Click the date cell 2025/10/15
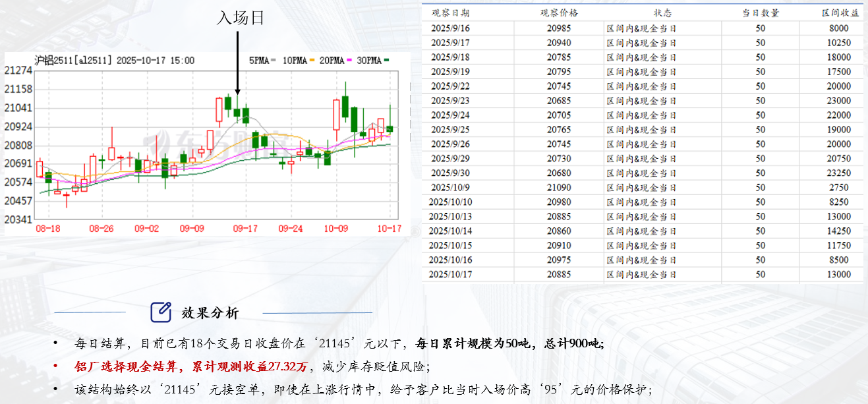 pos(451,246)
